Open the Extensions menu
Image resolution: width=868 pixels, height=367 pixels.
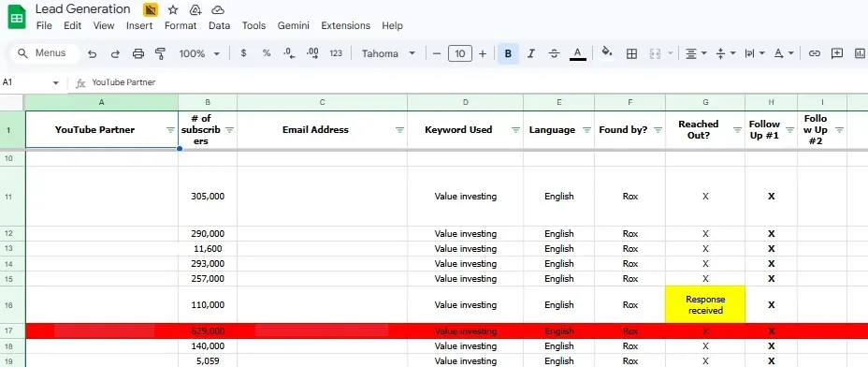coord(345,25)
